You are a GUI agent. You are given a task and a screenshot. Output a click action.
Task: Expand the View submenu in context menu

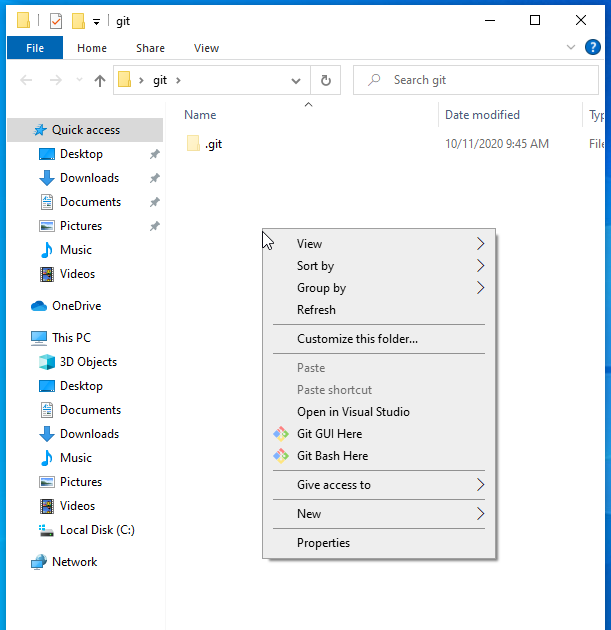(x=378, y=243)
